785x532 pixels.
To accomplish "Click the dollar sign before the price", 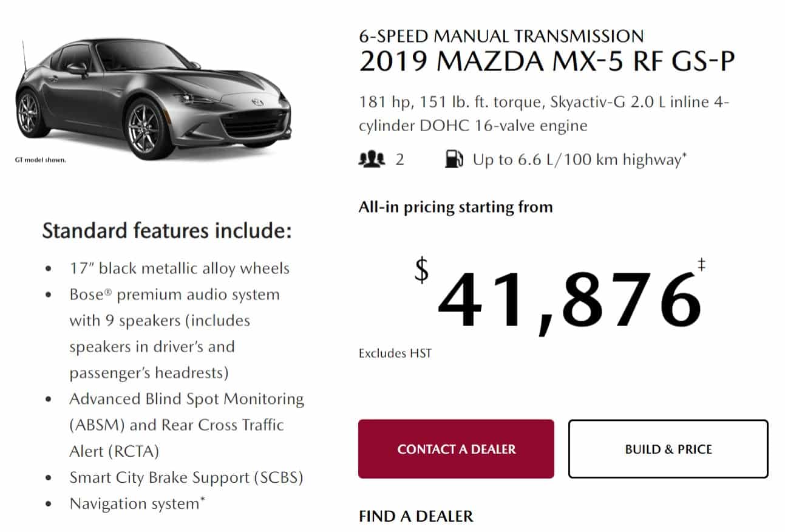I will (421, 270).
